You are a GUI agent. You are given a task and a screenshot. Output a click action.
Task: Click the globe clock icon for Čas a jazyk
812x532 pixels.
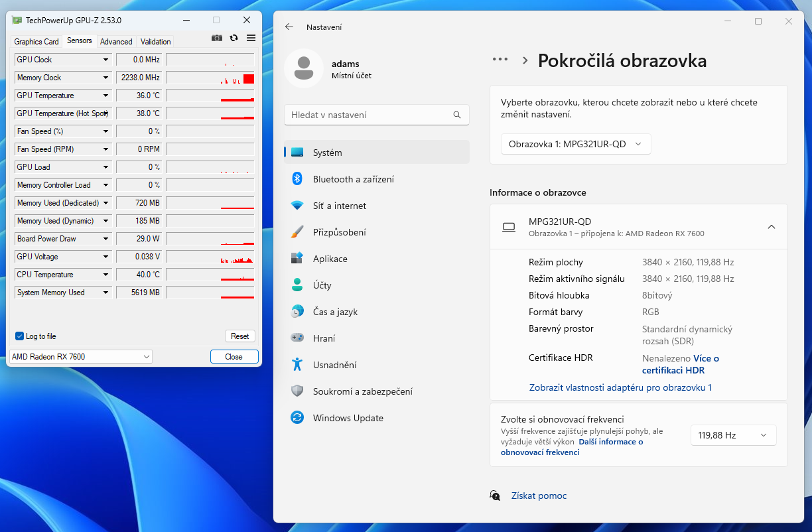coord(297,312)
